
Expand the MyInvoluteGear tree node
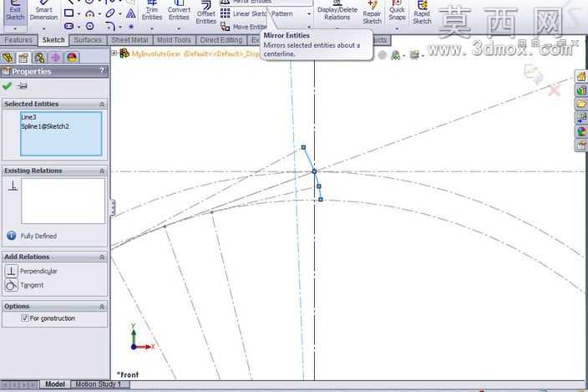click(x=114, y=53)
